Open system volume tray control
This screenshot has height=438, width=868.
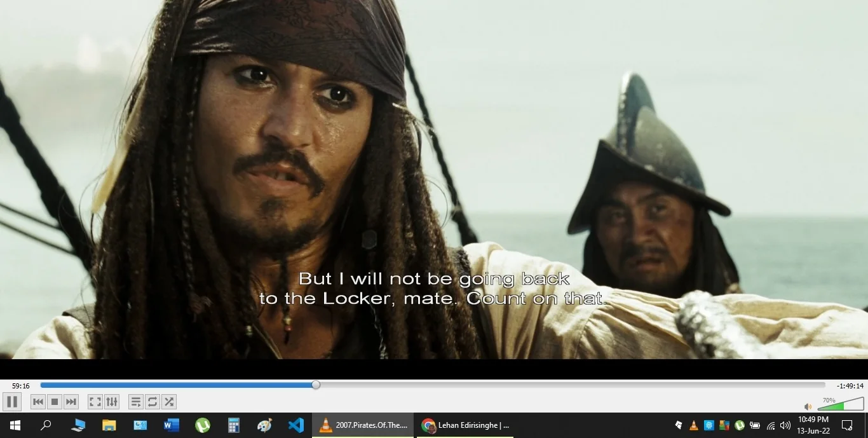point(785,425)
